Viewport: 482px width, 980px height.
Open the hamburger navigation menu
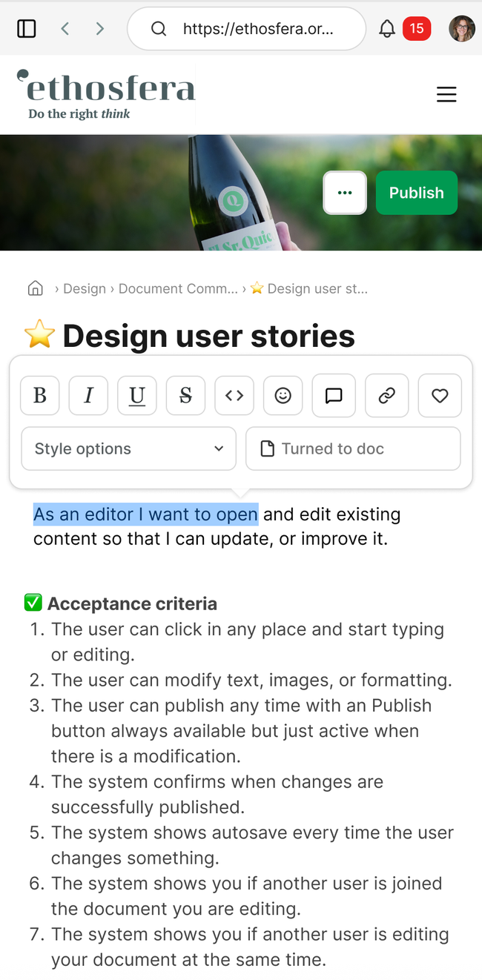click(446, 94)
